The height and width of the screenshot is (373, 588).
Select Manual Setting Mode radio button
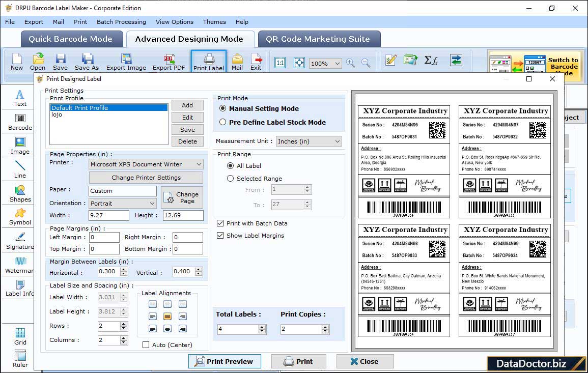(x=223, y=108)
